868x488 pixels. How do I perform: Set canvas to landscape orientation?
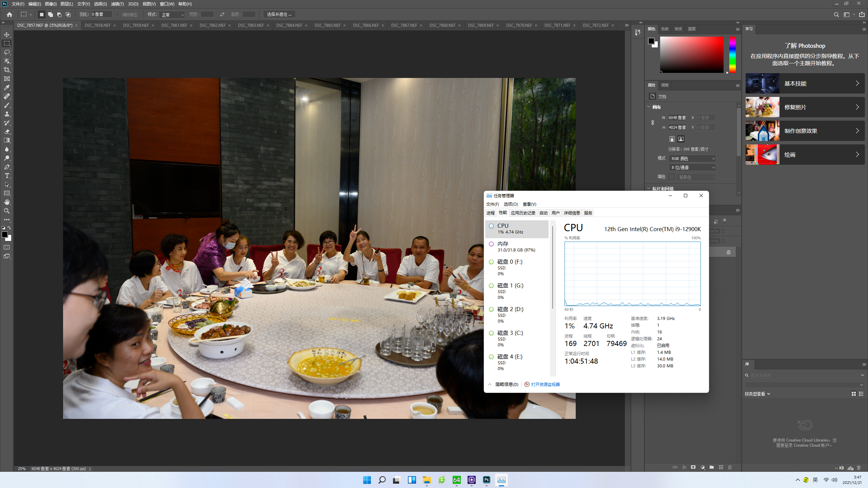[x=680, y=139]
